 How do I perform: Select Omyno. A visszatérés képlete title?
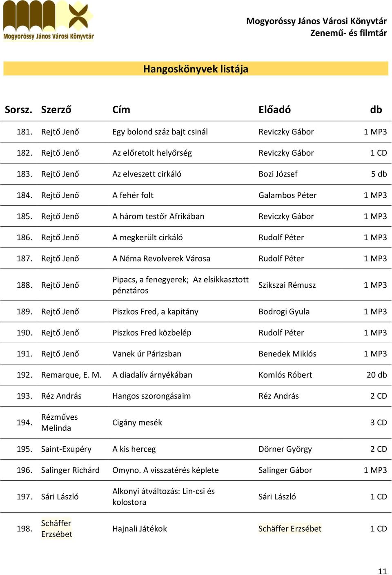click(165, 470)
